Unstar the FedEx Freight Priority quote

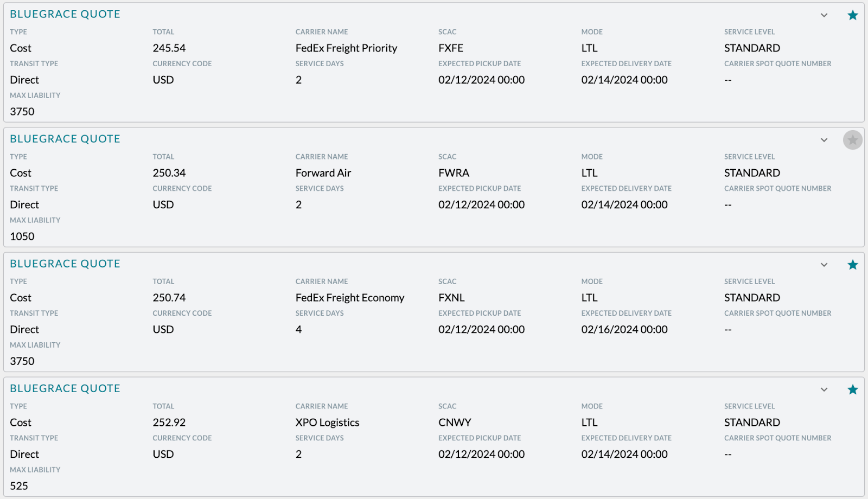pos(852,15)
